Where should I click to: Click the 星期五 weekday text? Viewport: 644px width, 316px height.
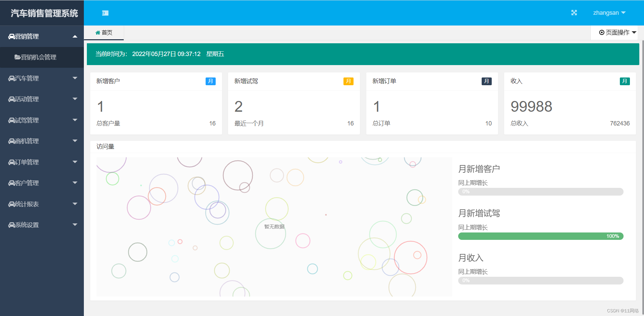pos(215,54)
